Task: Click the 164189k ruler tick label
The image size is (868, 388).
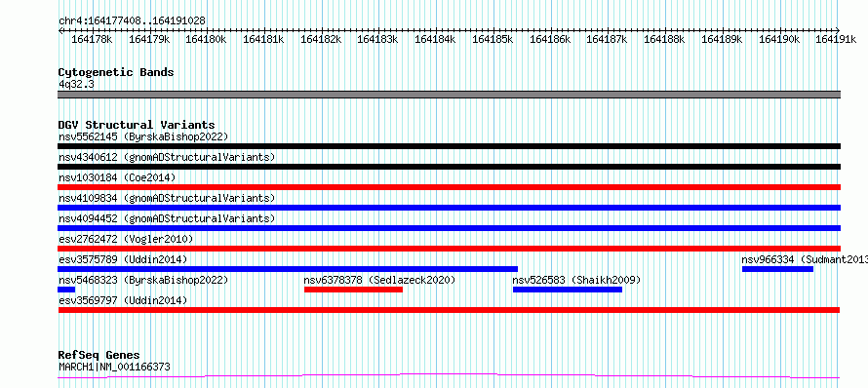Action: (722, 39)
